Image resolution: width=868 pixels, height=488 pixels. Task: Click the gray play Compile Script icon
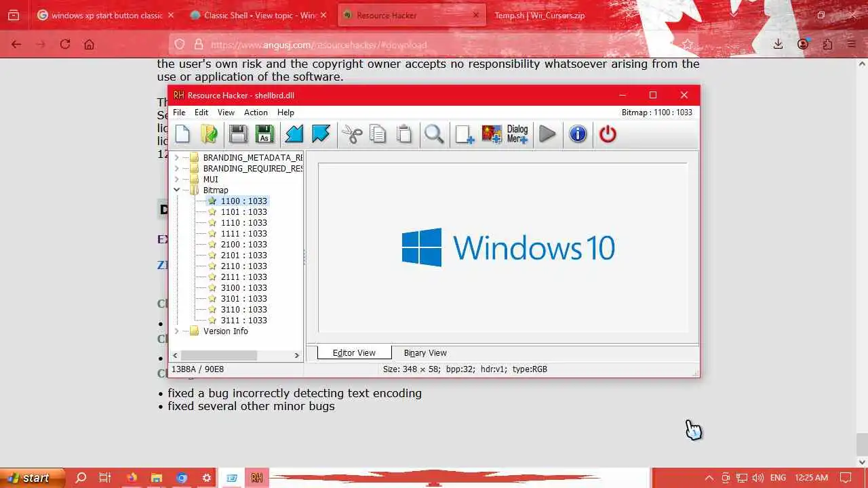point(548,134)
